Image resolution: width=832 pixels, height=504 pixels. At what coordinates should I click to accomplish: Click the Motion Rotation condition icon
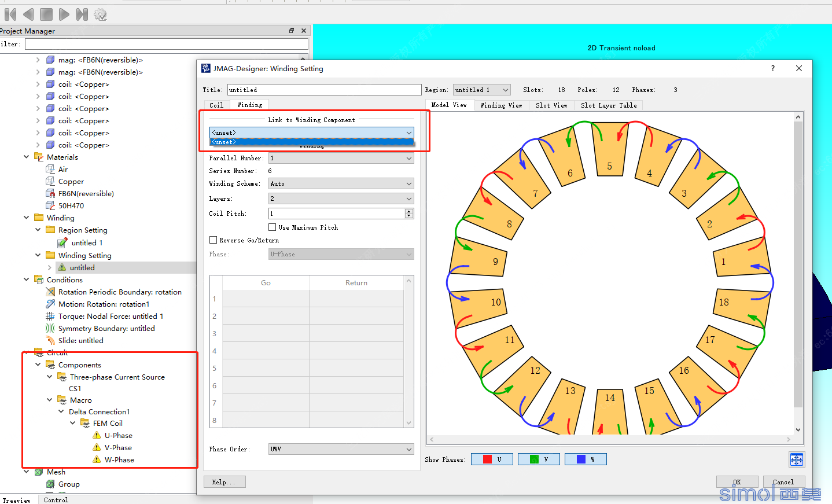click(50, 304)
